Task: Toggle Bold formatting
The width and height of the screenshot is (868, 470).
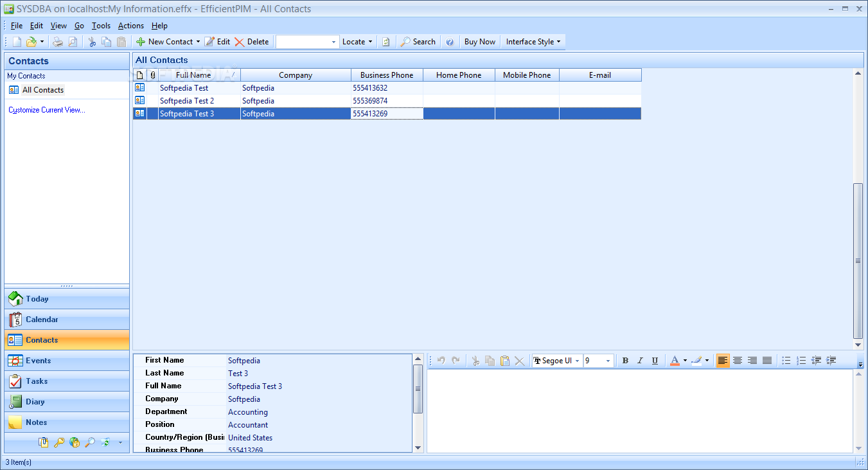Action: 625,361
